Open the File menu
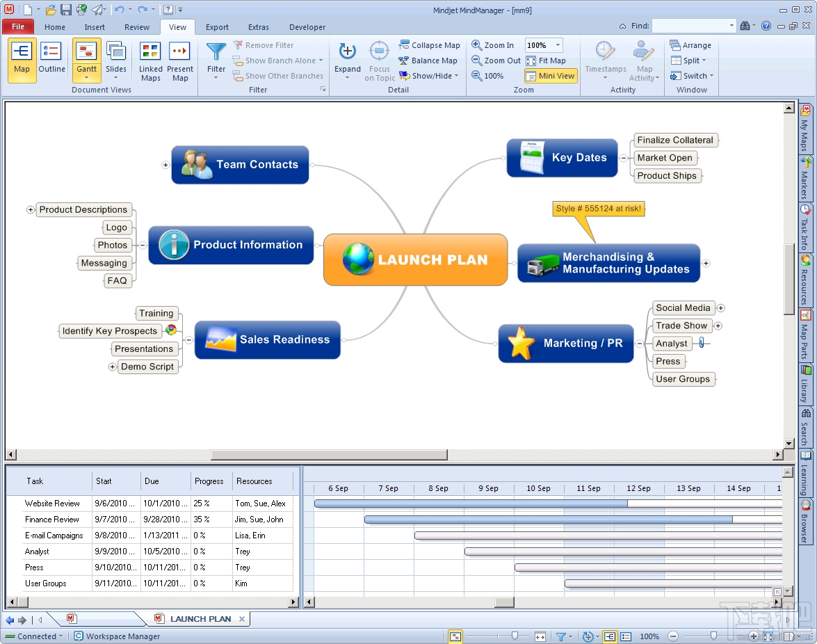The image size is (817, 644). (17, 26)
